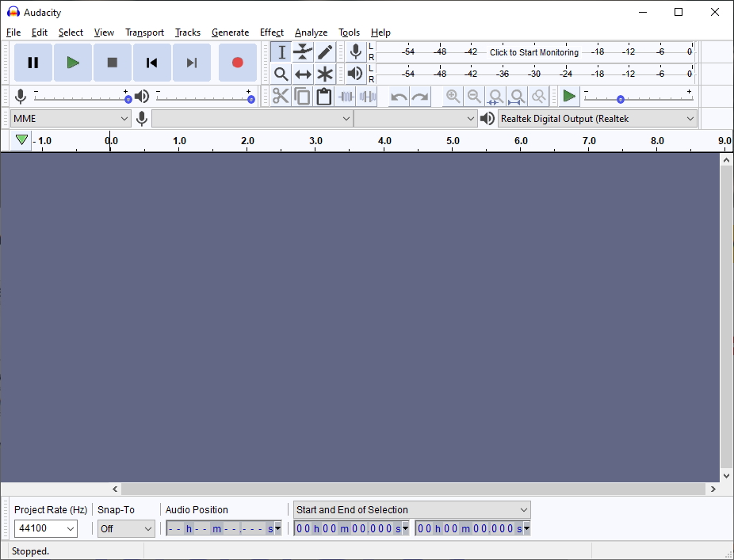Open Audio Position time format arrow
The height and width of the screenshot is (560, 734).
coord(277,528)
